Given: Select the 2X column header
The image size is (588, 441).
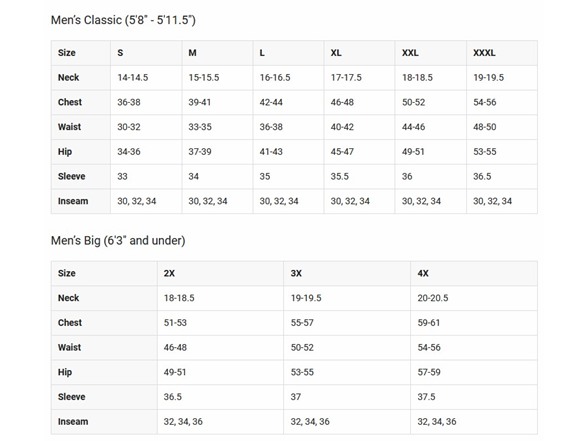Looking at the screenshot, I should click(169, 273).
